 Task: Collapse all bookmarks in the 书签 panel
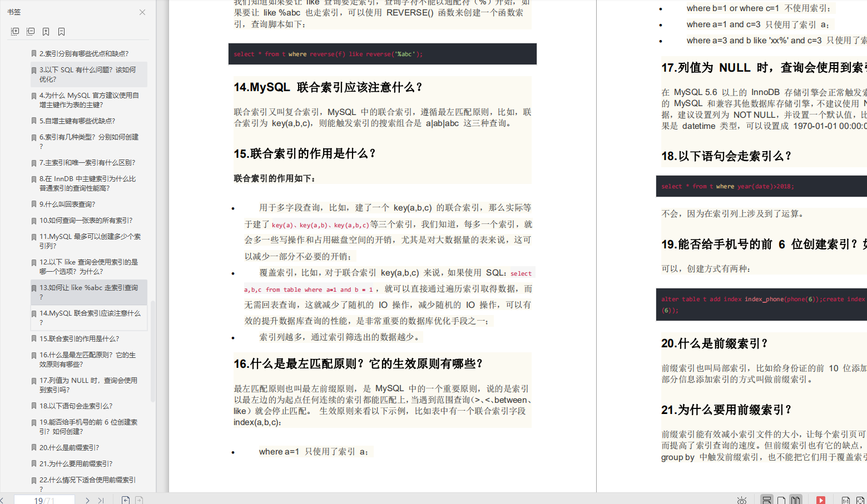click(31, 32)
